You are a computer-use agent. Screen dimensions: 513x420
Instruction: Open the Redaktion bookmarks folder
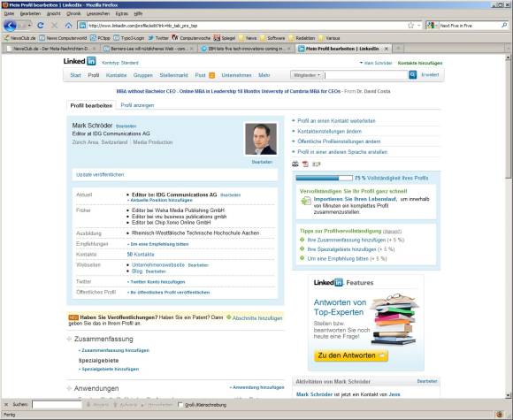302,38
